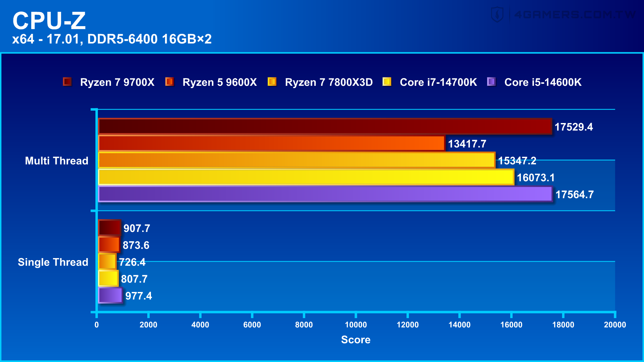Click the Ryzen 7 7800X3D legend swatch
Screen dimensions: 644x362
pos(272,82)
